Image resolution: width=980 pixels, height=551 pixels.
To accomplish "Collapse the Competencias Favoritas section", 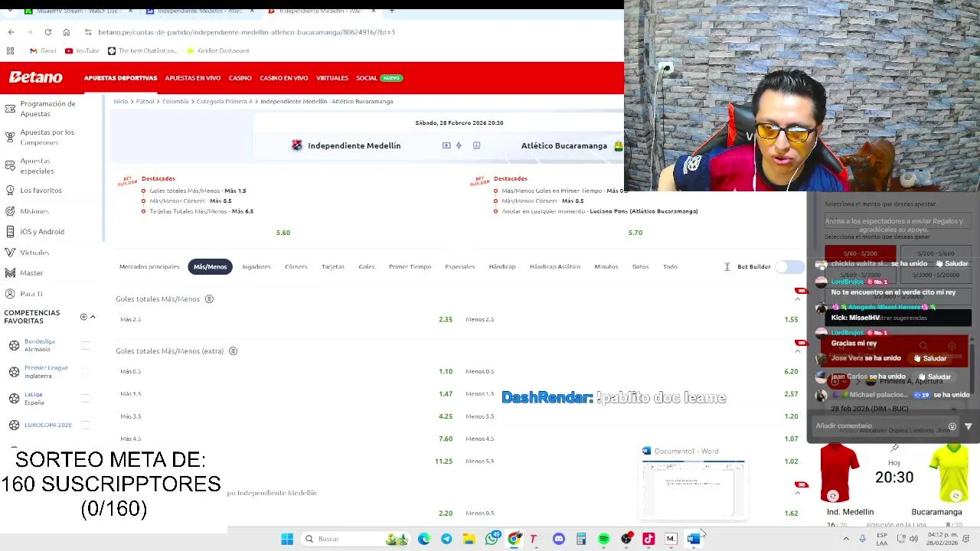I will click(93, 317).
